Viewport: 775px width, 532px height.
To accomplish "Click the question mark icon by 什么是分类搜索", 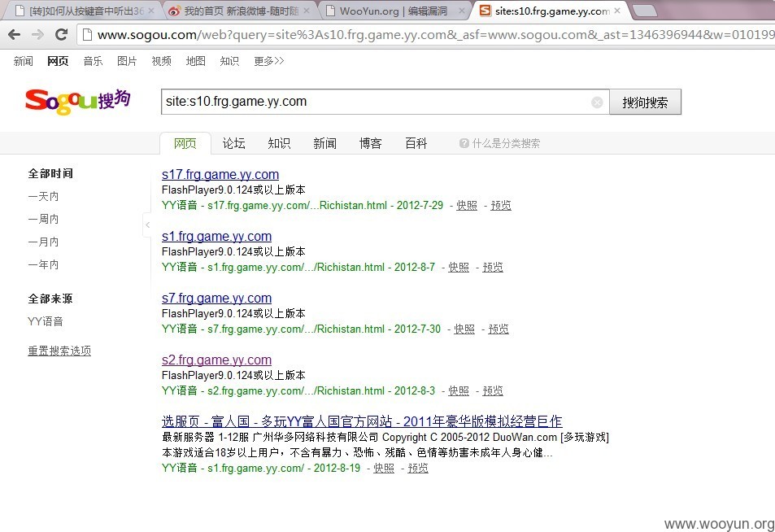I will tap(464, 143).
